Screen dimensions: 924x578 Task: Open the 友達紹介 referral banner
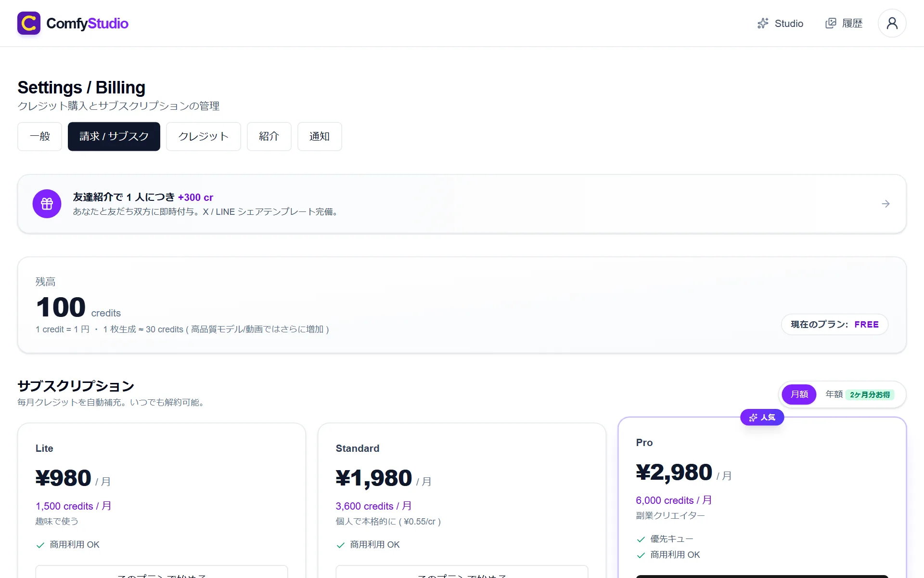(x=462, y=204)
